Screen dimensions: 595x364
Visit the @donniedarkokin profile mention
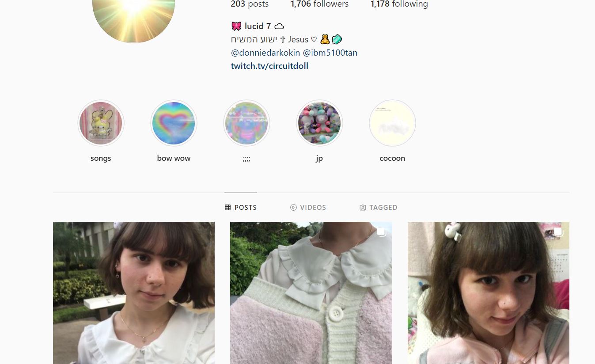tap(265, 53)
